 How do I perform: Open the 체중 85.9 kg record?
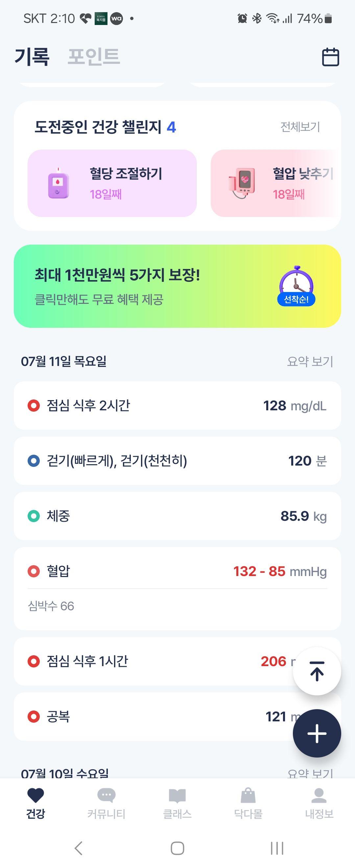177,516
